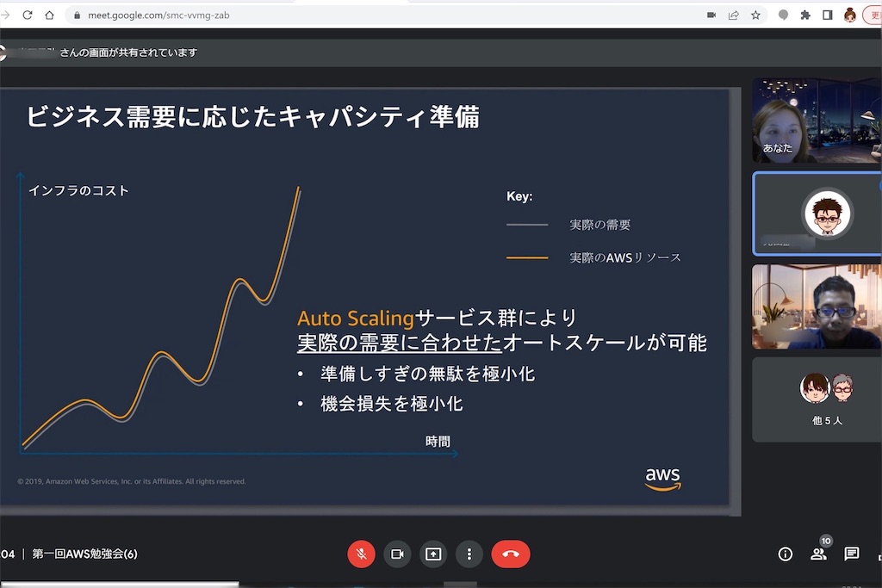The image size is (882, 588).
Task: Open the chat messages panel icon
Action: coord(852,554)
